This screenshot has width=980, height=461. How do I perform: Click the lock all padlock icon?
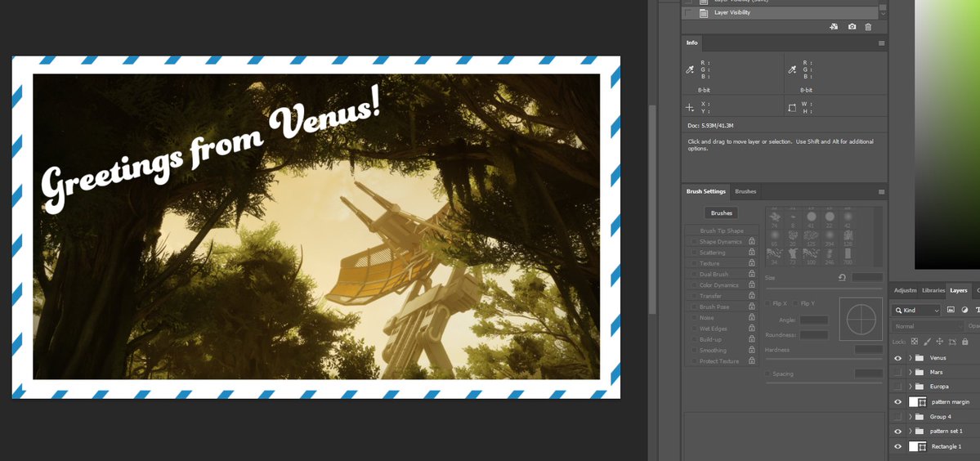coord(965,342)
